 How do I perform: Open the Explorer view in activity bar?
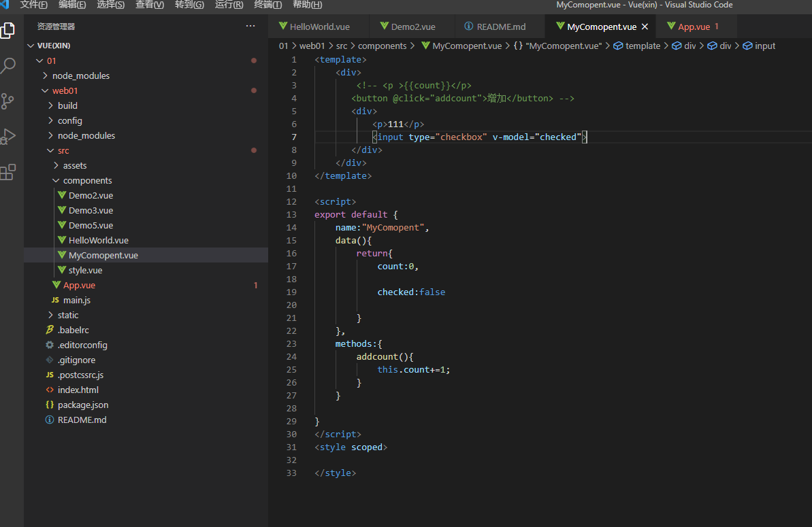[x=7, y=31]
